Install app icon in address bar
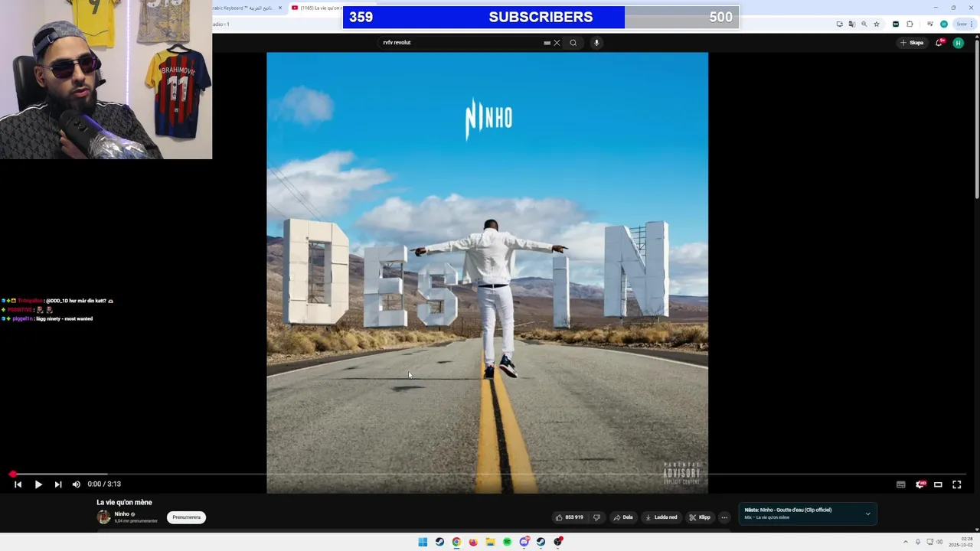Image resolution: width=980 pixels, height=551 pixels. pyautogui.click(x=839, y=24)
